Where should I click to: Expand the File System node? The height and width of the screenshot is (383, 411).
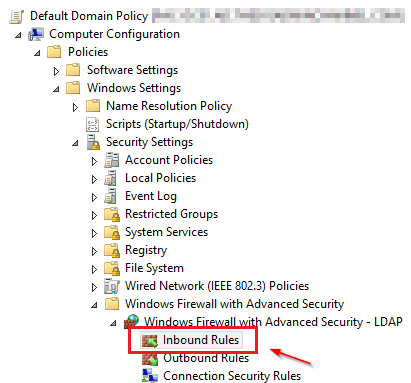pos(94,269)
